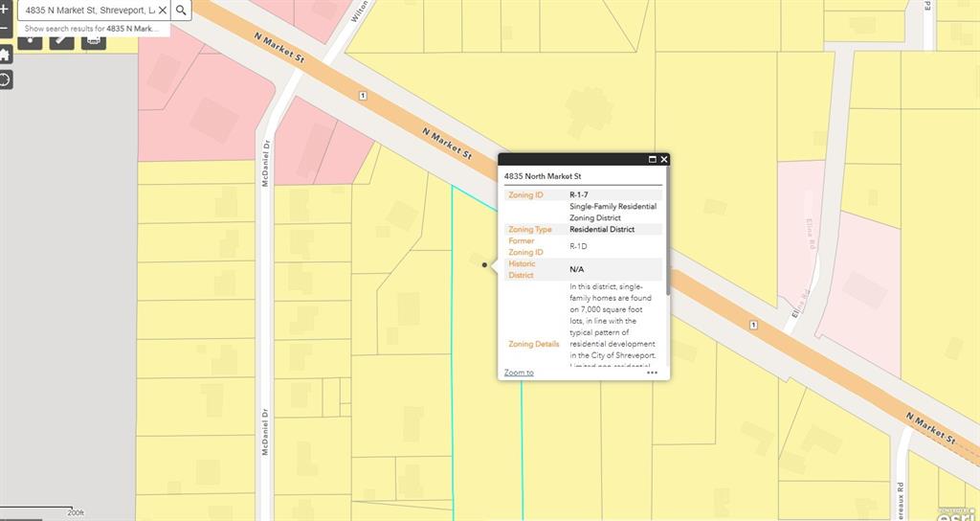The height and width of the screenshot is (521, 980).
Task: Select 'Show search results for 4835 N Mark...' suggestion
Action: 92,29
